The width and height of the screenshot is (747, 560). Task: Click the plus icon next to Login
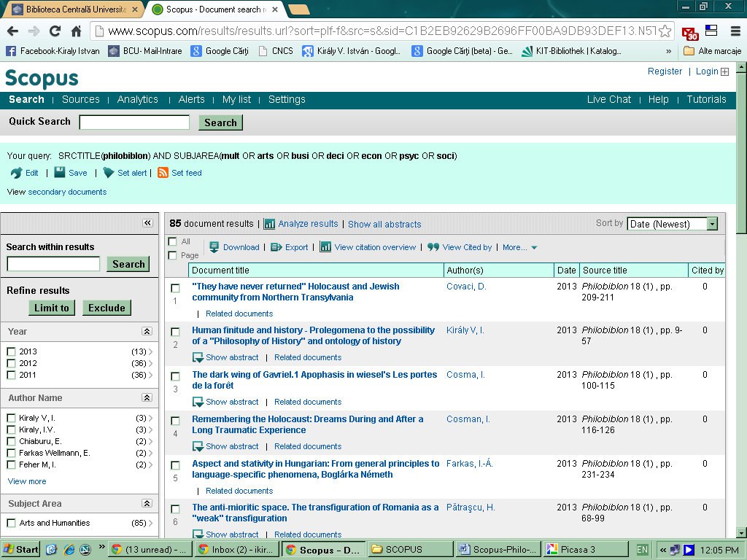pos(724,72)
